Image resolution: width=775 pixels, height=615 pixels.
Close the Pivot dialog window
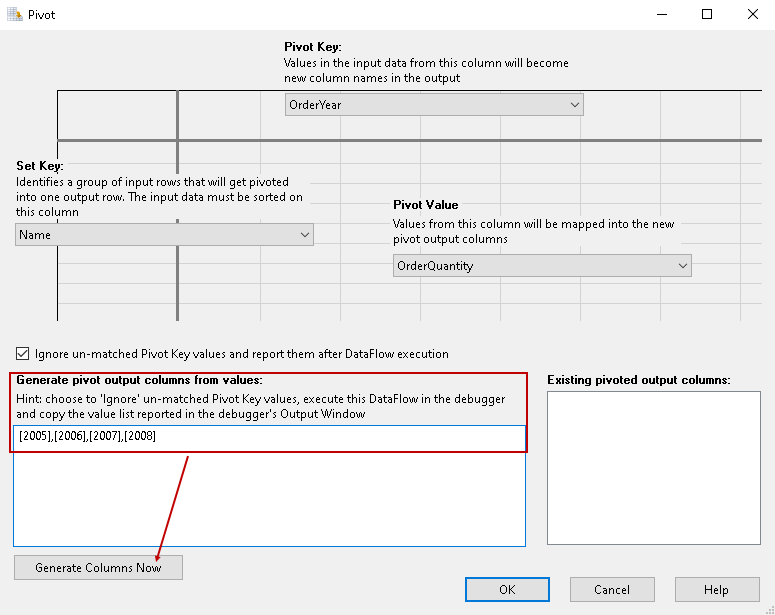[x=752, y=14]
